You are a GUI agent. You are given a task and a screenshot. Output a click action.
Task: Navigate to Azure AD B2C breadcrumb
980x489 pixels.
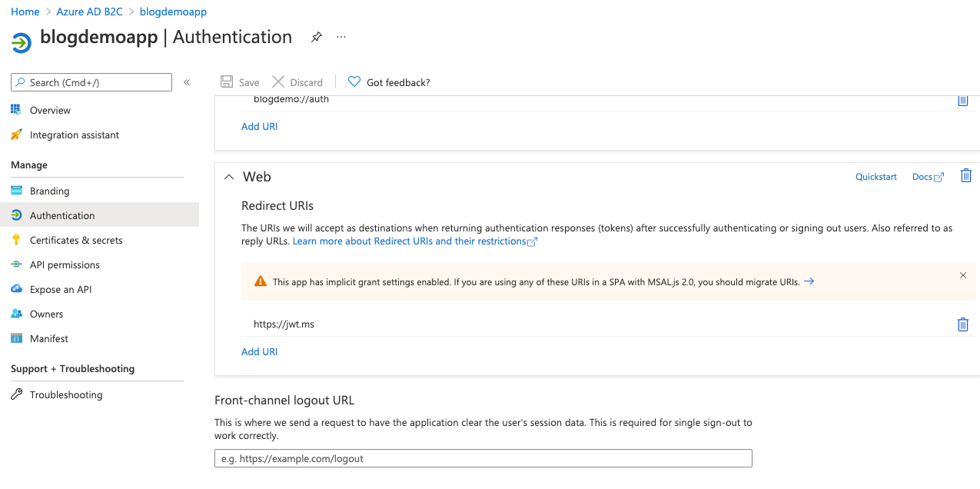pos(89,12)
